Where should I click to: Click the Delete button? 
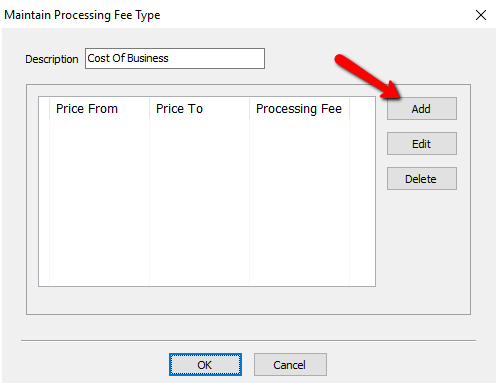422,179
